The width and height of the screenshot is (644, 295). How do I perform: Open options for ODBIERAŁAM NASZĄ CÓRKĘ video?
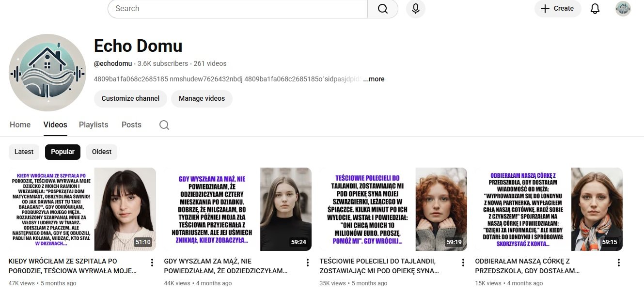[618, 263]
